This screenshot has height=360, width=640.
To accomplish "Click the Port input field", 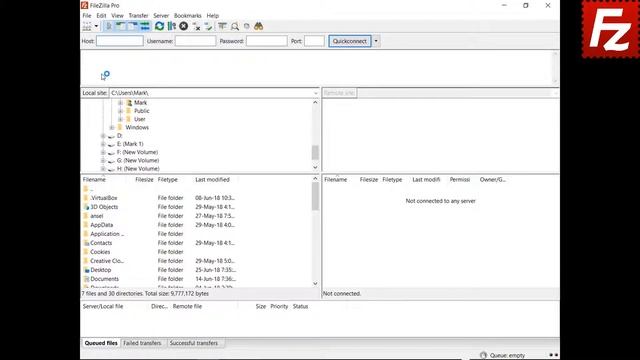I will 314,41.
